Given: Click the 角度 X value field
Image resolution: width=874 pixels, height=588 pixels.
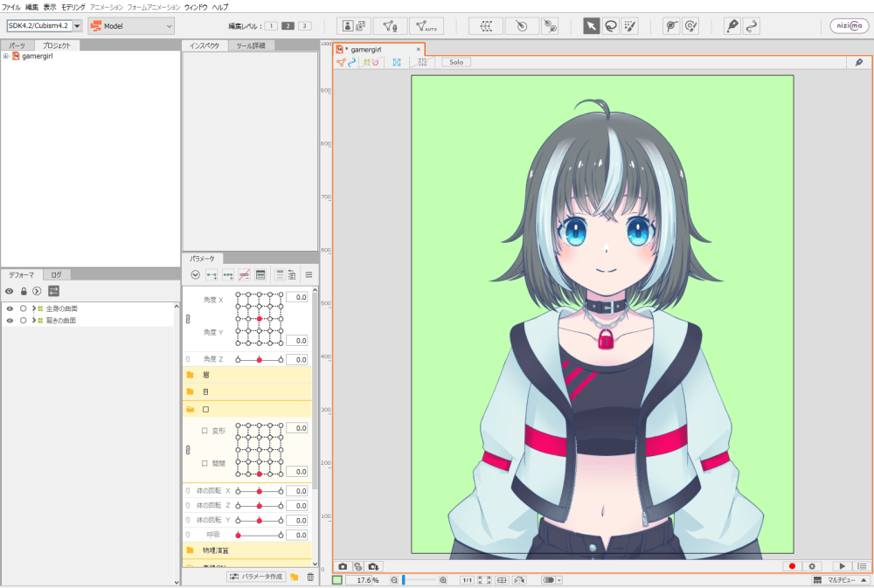Looking at the screenshot, I should click(297, 297).
